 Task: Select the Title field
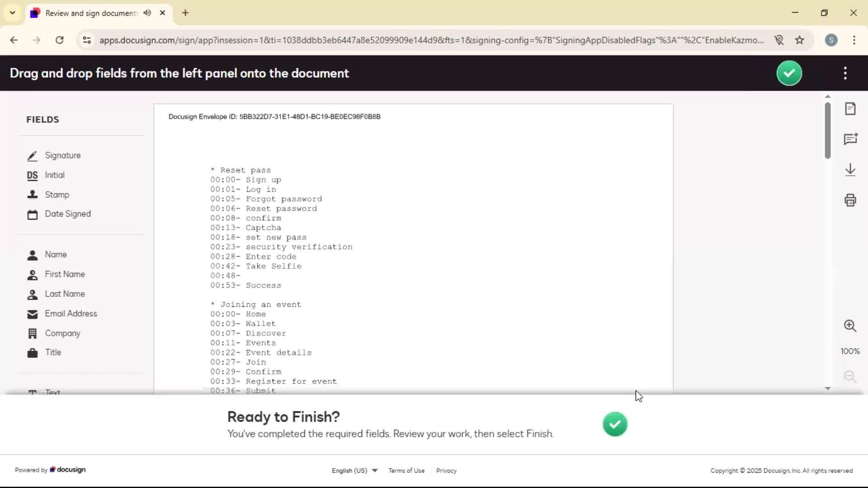[44, 352]
